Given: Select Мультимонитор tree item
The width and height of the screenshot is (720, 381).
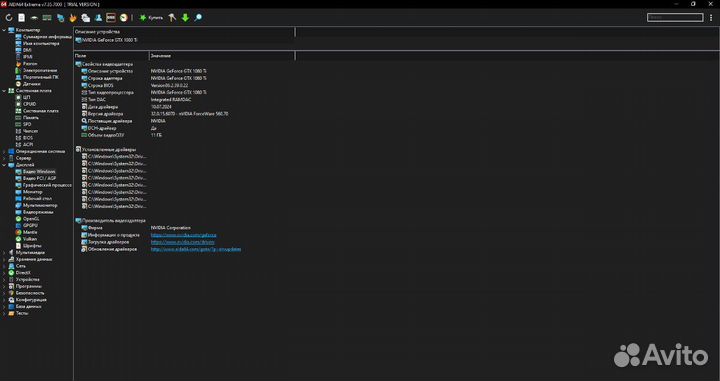Looking at the screenshot, I should click(36, 205).
